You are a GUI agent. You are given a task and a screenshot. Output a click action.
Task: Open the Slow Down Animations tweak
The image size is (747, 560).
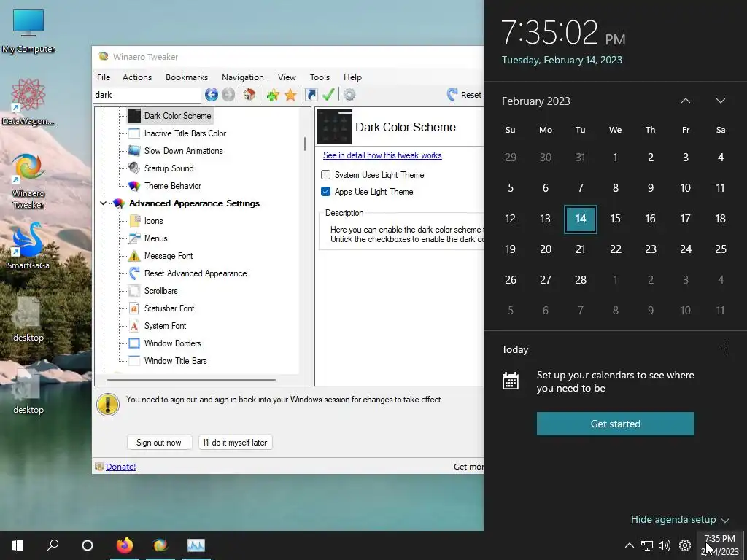pos(176,151)
